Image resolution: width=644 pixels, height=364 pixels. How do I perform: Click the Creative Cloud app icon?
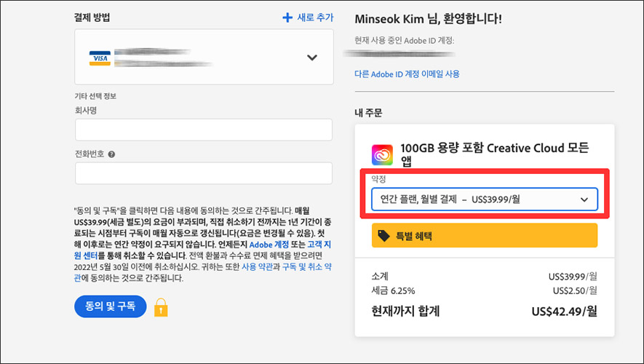[x=382, y=155]
